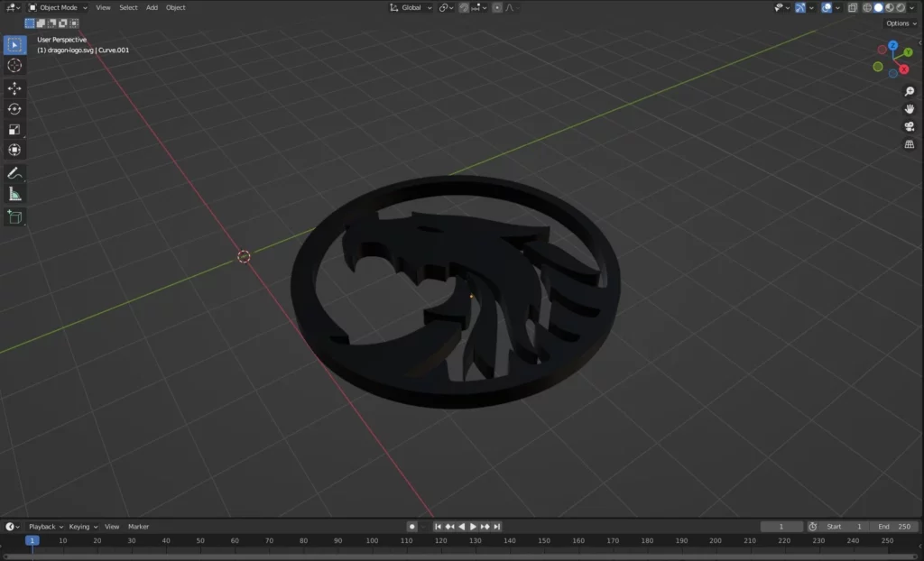The image size is (924, 561).
Task: Click the green Y axis on navigation gizmo
Action: coord(908,52)
